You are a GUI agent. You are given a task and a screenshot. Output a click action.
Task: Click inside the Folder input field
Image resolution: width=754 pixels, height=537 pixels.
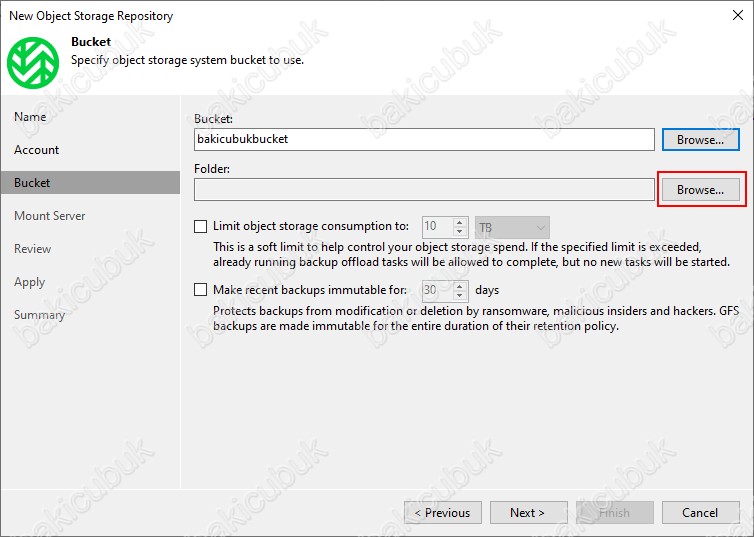pyautogui.click(x=424, y=189)
